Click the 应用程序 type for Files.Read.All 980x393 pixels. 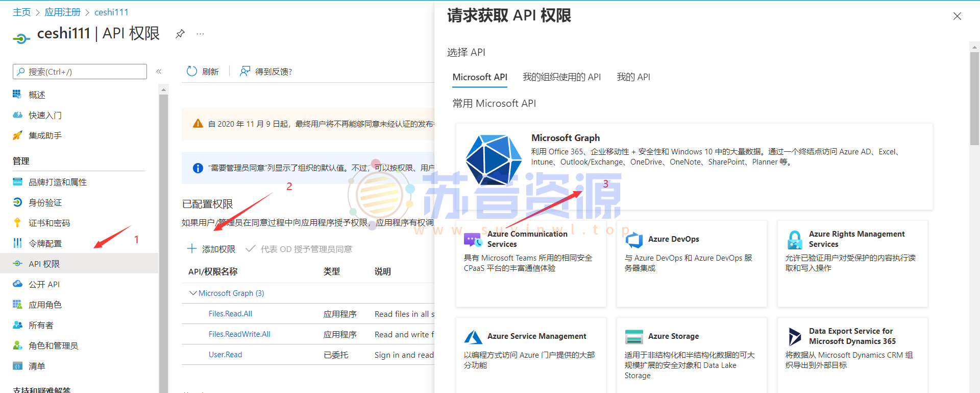click(340, 314)
